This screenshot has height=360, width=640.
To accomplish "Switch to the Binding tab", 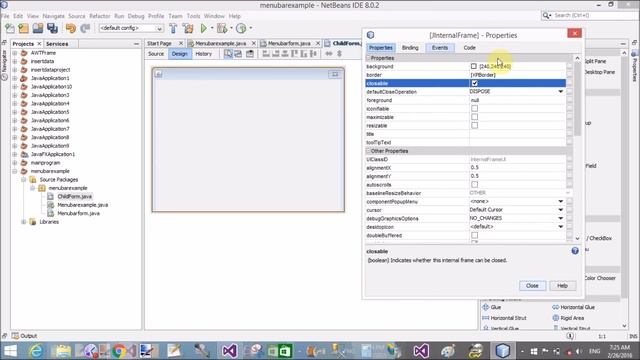I will click(x=410, y=48).
